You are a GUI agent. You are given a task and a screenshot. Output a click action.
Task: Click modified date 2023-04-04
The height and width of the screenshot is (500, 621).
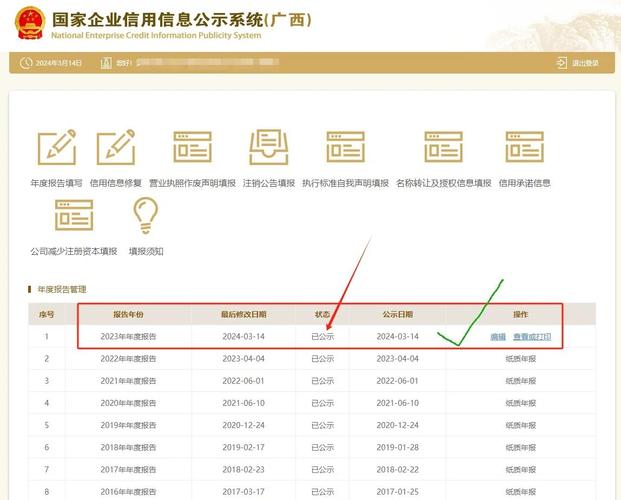click(x=243, y=359)
